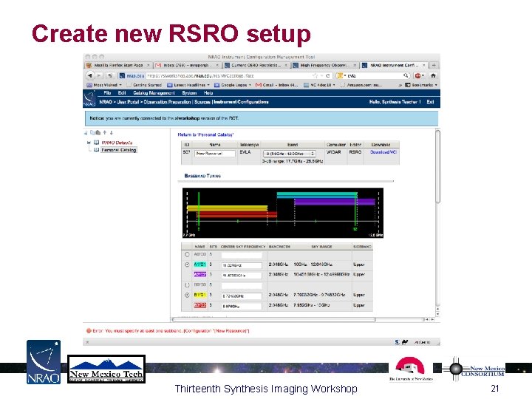Select the A1/C1 baseband radio button
Viewport: 532px width, 399px height.
(x=187, y=265)
